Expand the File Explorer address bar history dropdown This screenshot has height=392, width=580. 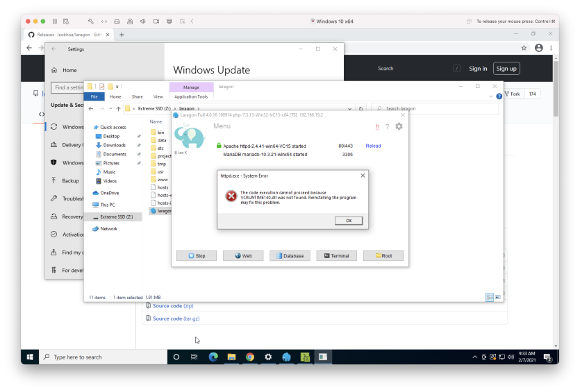[x=349, y=109]
